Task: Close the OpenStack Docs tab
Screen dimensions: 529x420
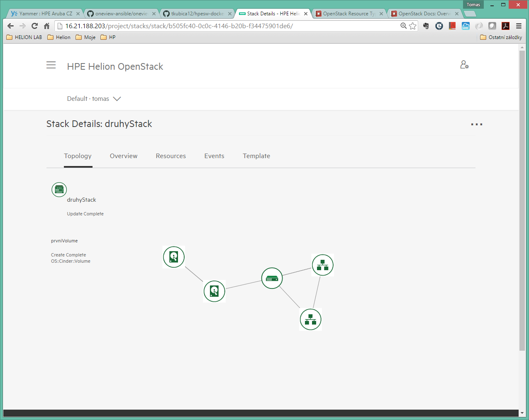Action: pyautogui.click(x=457, y=14)
